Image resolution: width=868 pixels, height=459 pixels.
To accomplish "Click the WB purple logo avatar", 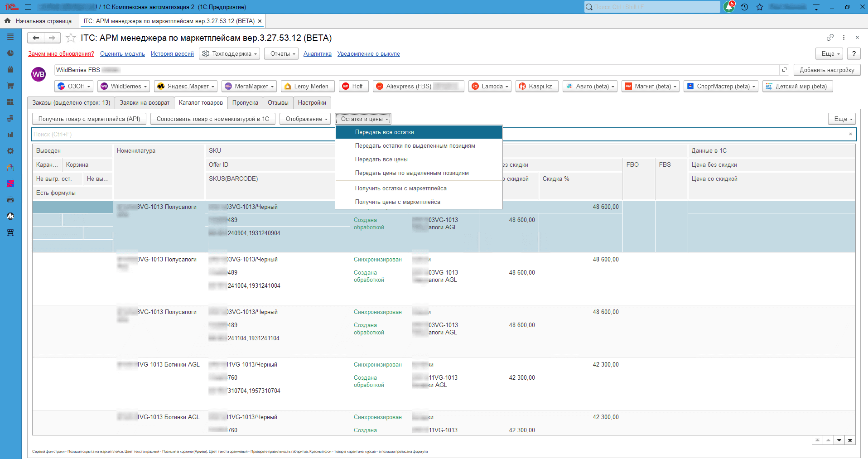I will pos(39,74).
